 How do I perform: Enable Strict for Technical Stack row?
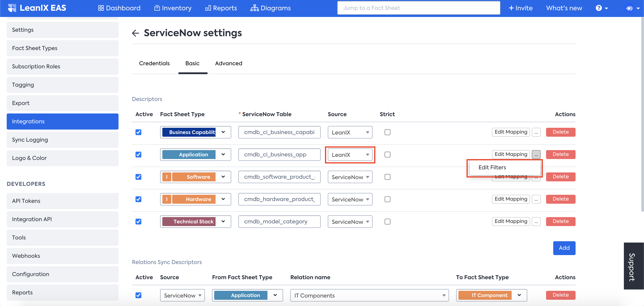[x=387, y=221]
